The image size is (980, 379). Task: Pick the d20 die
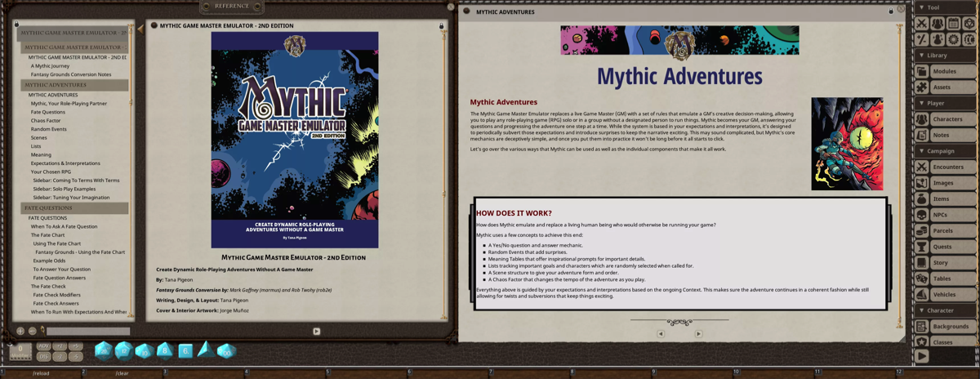104,351
